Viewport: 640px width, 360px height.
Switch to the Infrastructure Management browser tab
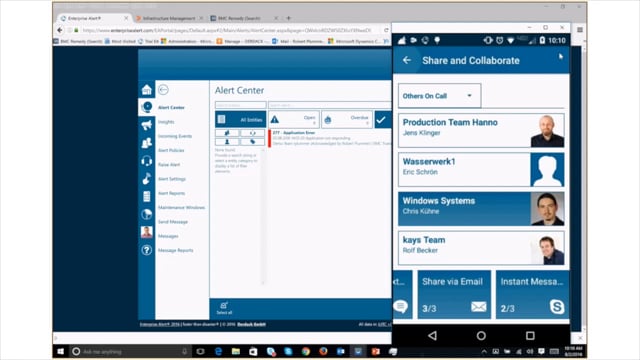click(x=169, y=18)
